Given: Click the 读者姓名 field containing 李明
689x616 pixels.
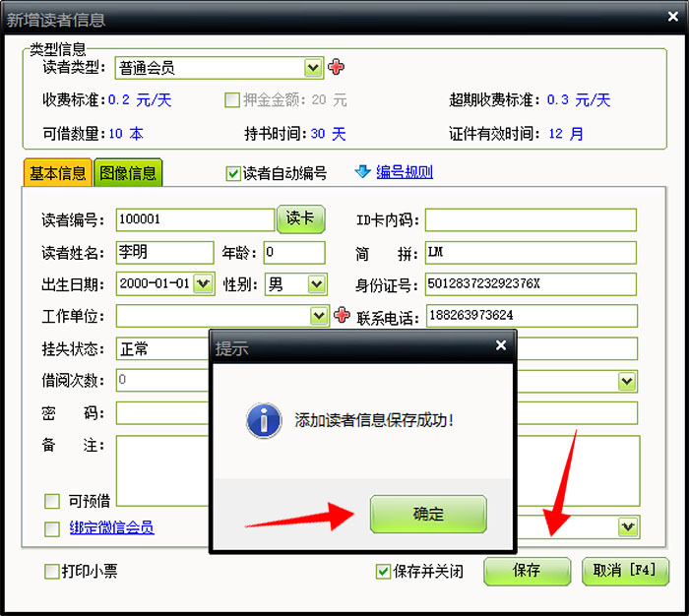Looking at the screenshot, I should point(164,252).
